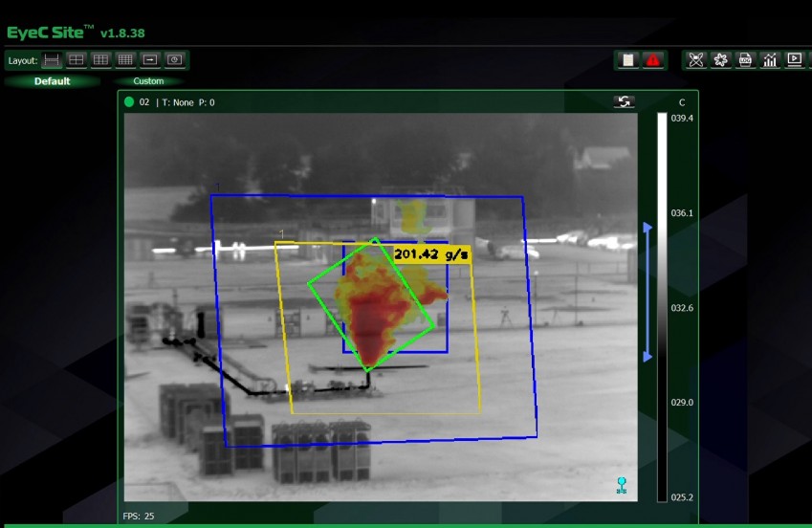Click the lower blue temperature range arrow

[647, 357]
